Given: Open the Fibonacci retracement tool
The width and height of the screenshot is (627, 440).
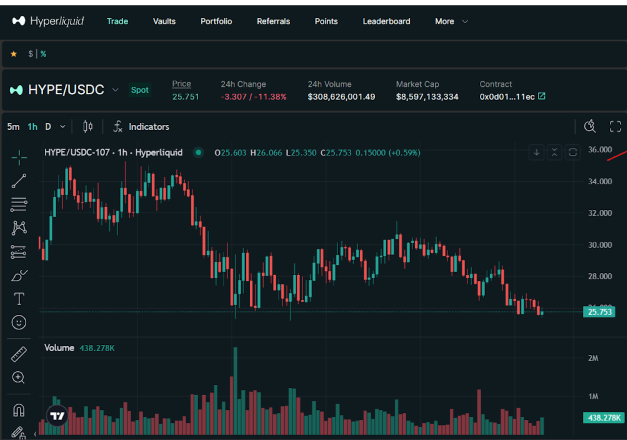Looking at the screenshot, I should click(x=19, y=204).
